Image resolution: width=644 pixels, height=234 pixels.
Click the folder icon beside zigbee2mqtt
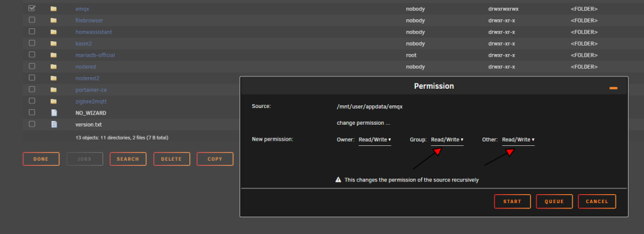coord(53,101)
